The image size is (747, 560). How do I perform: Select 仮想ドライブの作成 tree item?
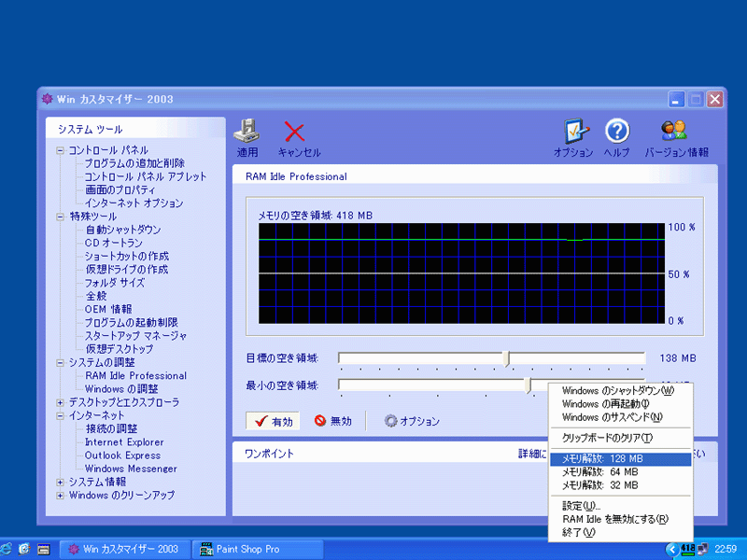point(127,270)
